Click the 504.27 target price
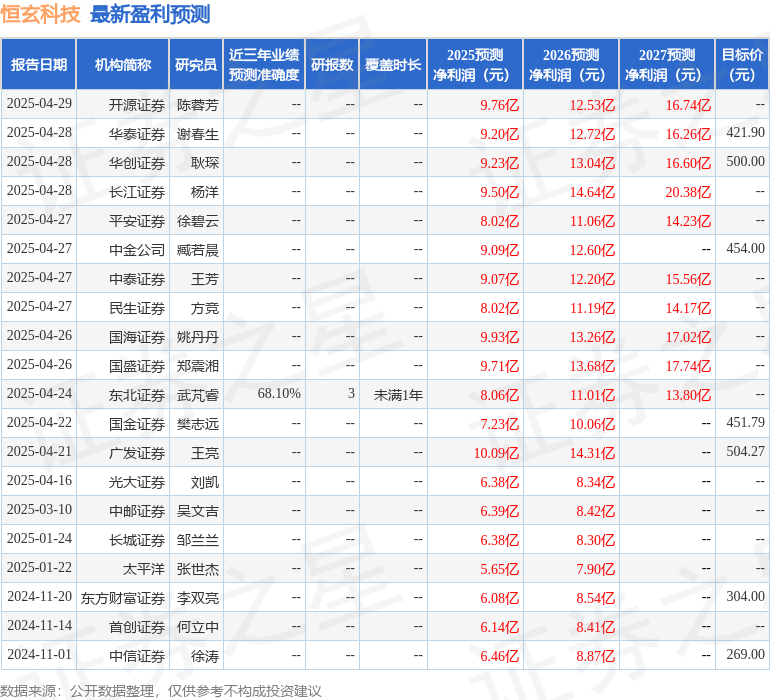 (745, 451)
